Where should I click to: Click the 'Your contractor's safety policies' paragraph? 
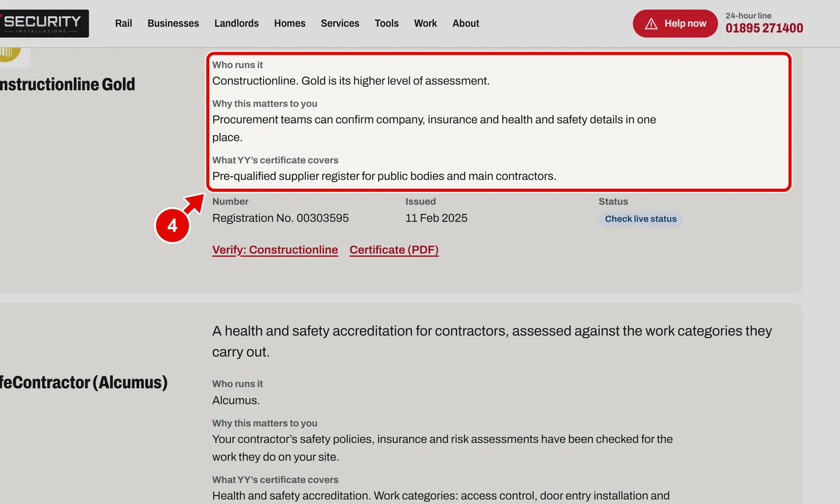[x=442, y=448]
